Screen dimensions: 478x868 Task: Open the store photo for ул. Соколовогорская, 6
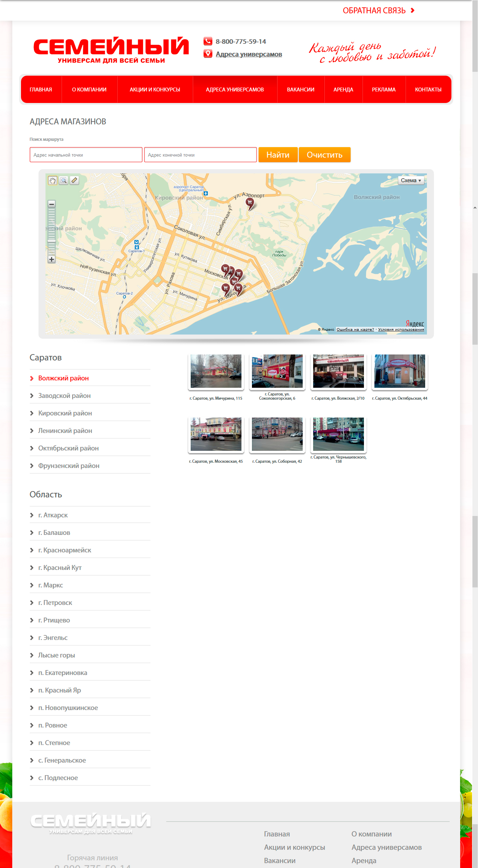click(x=277, y=371)
